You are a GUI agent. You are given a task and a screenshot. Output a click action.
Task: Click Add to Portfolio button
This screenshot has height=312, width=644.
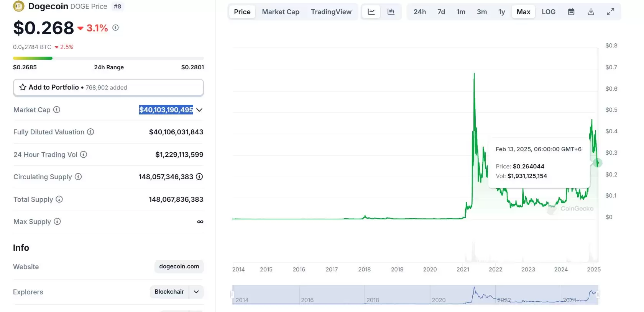click(x=108, y=87)
